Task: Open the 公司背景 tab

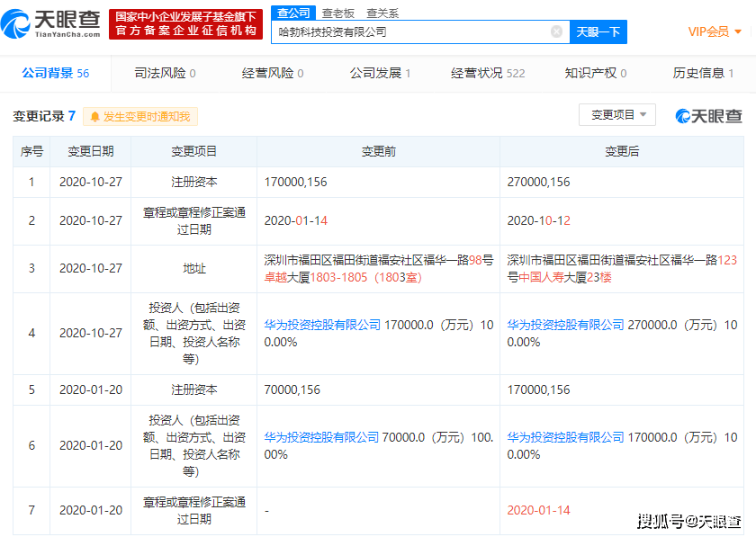Action: pyautogui.click(x=56, y=73)
